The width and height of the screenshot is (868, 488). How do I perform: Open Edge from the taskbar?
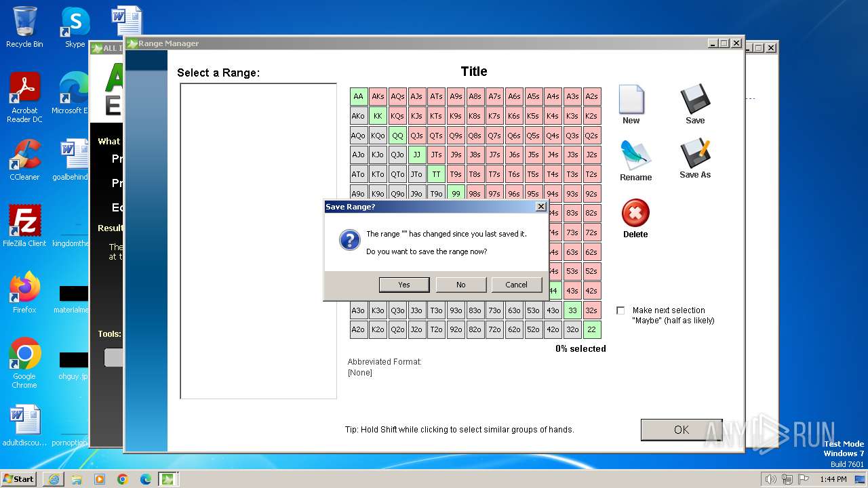(146, 479)
